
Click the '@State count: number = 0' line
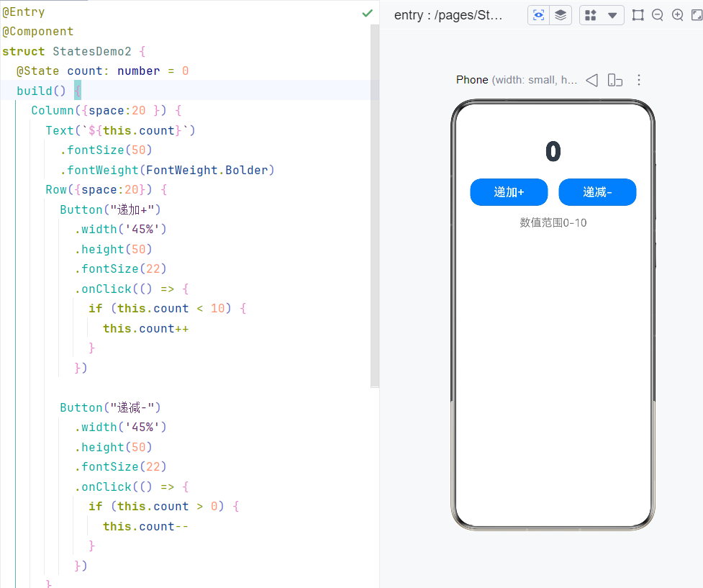pyautogui.click(x=103, y=71)
